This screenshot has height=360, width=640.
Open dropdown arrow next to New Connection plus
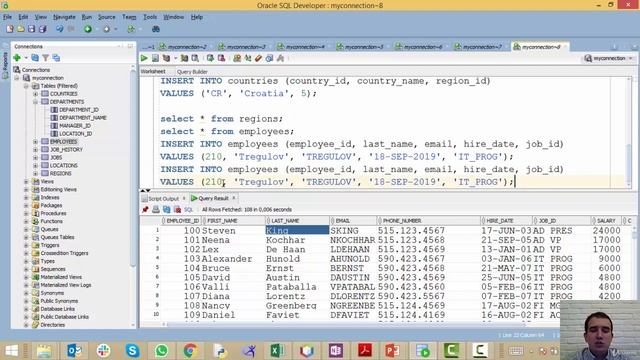(x=26, y=58)
